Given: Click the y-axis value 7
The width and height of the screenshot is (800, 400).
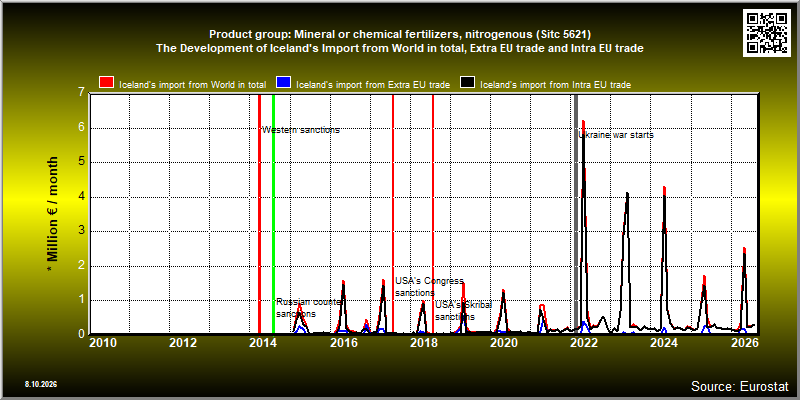Looking at the screenshot, I should [81, 93].
